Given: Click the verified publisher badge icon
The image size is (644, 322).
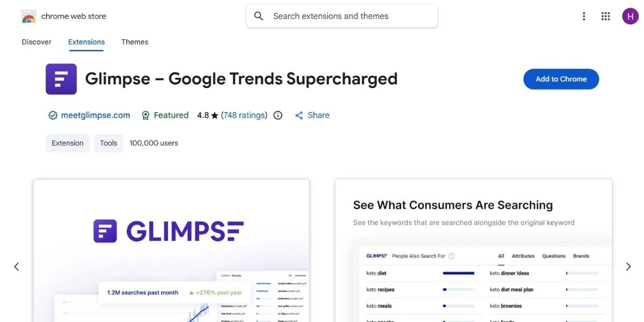Looking at the screenshot, I should tap(53, 115).
